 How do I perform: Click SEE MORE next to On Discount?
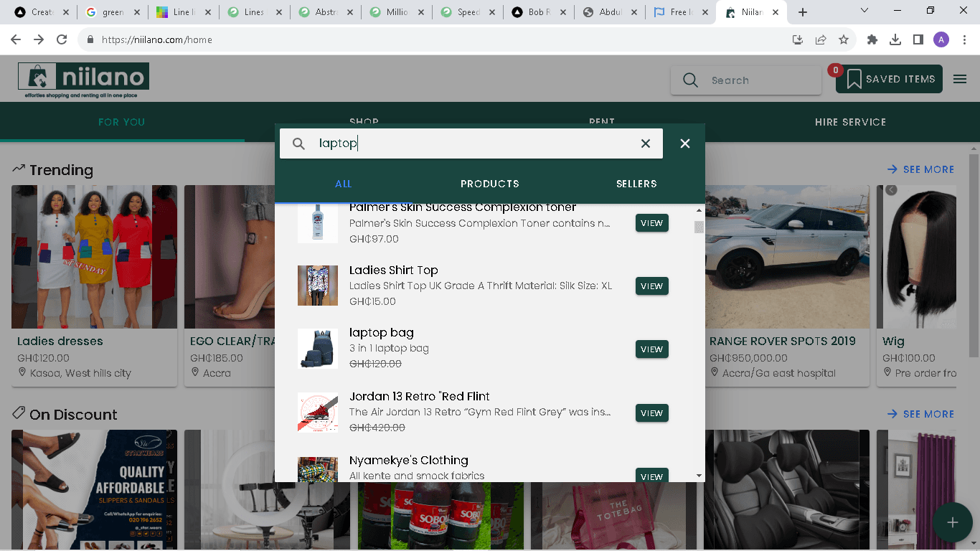click(921, 414)
